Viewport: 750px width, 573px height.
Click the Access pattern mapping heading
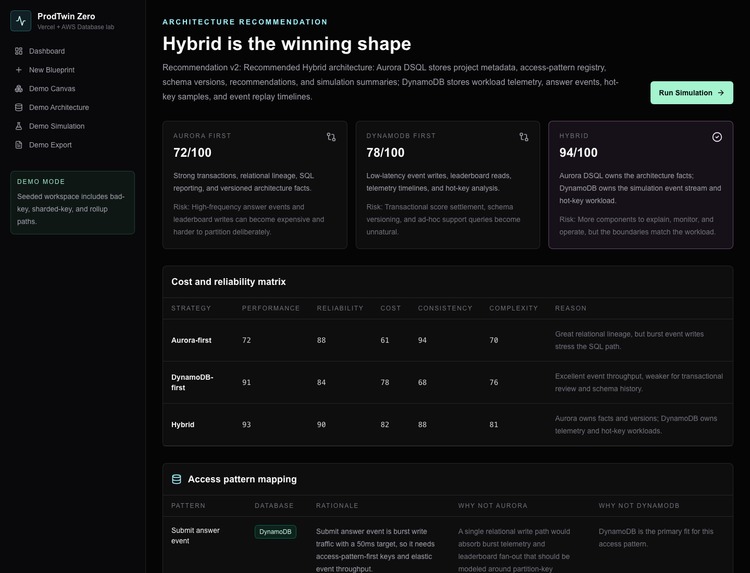[242, 479]
